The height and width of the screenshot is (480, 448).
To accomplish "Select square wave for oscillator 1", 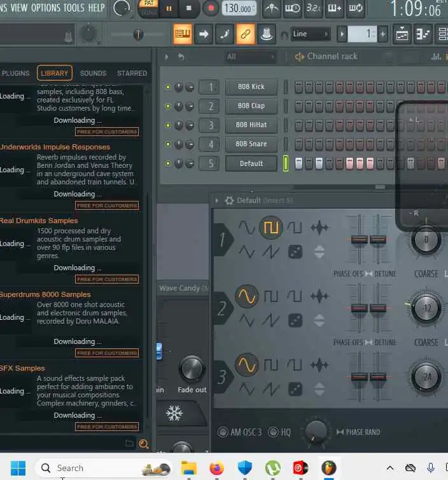I will tap(271, 228).
